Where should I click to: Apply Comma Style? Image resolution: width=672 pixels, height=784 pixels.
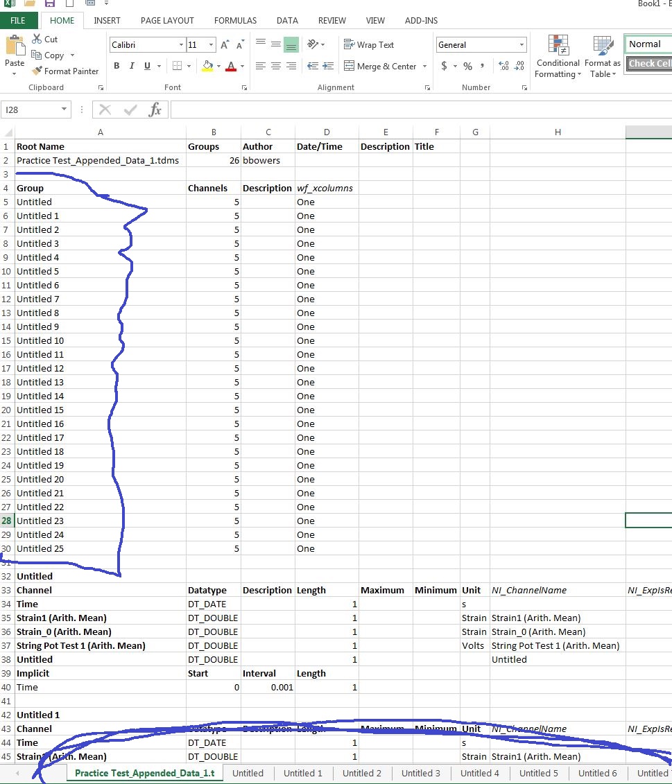pos(482,66)
